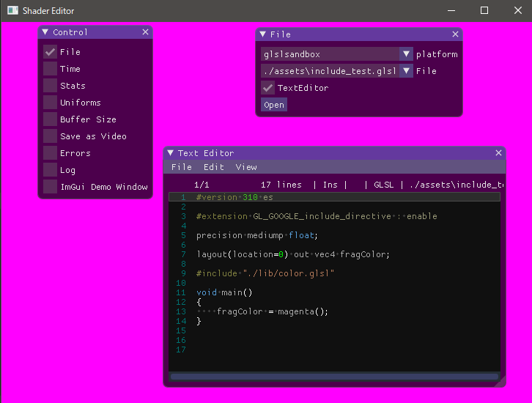Click the void main() line

pyautogui.click(x=224, y=292)
